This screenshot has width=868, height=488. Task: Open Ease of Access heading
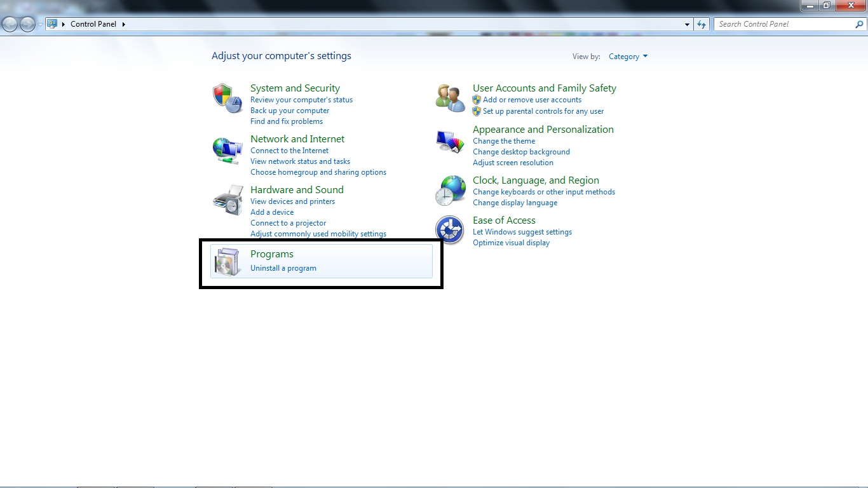tap(504, 220)
